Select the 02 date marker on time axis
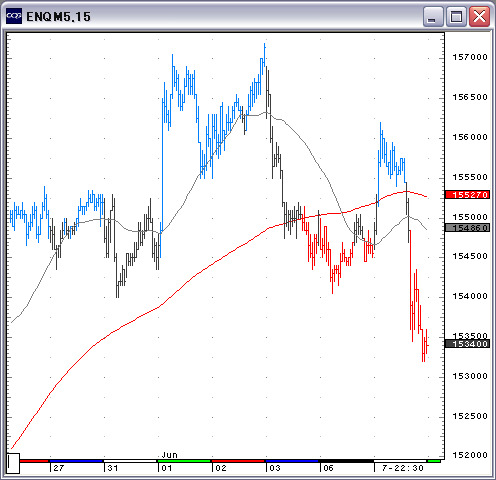The width and height of the screenshot is (496, 480). 221,468
